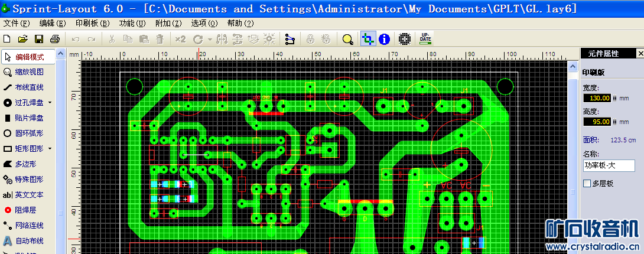
Task: Open photoview with the dotted chip icon
Action: (x=405, y=40)
